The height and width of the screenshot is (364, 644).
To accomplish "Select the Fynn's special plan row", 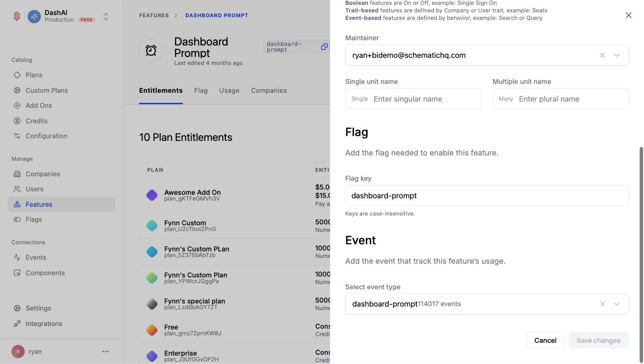I will click(234, 304).
